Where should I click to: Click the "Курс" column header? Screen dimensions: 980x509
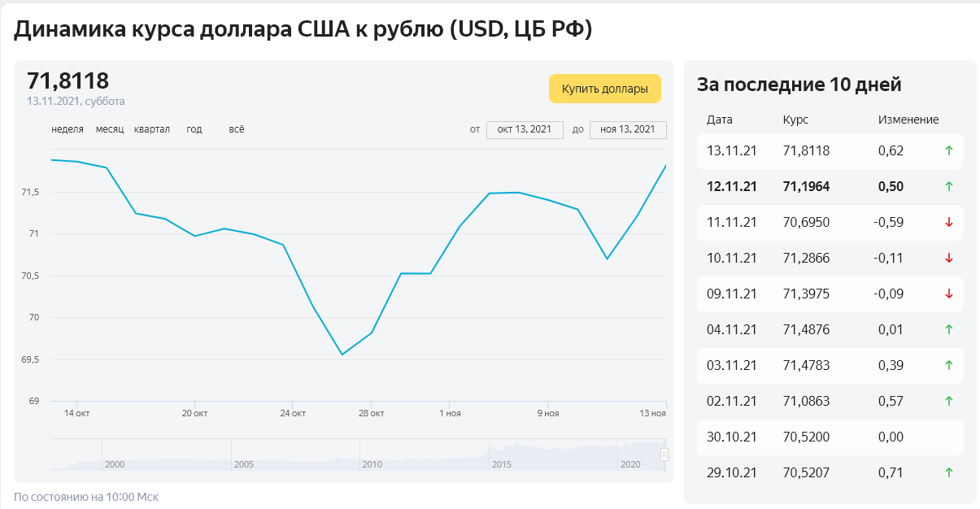coord(795,120)
